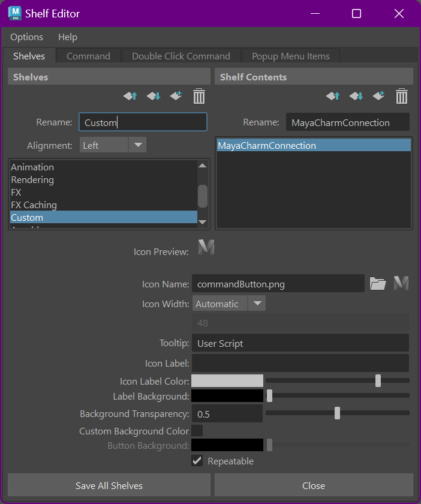421x504 pixels.
Task: Browse for icon file with folder button
Action: click(378, 284)
